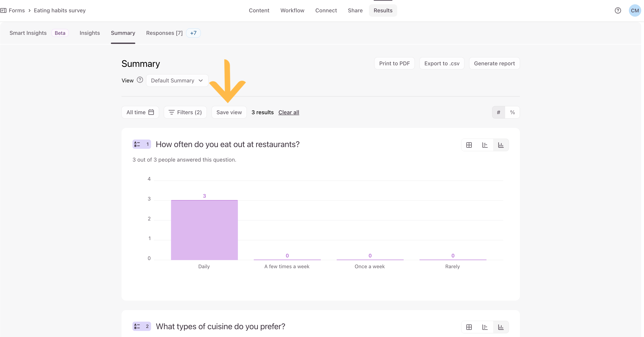Click the Clear all link
The width and height of the screenshot is (644, 337).
(289, 112)
